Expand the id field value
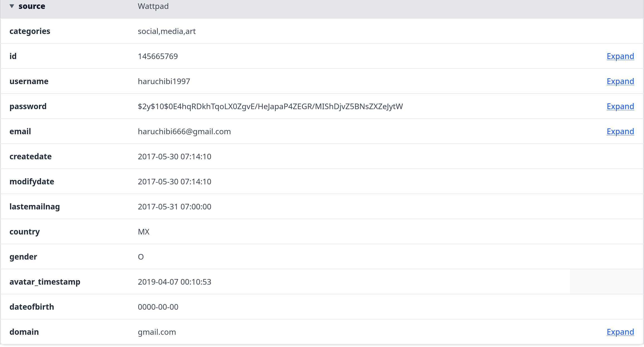644x347 pixels. click(x=620, y=56)
